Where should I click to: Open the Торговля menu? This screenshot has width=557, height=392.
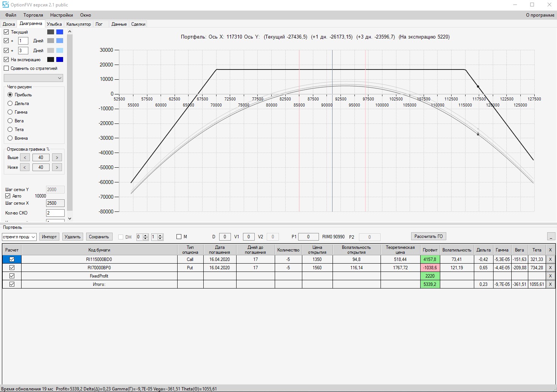click(x=33, y=15)
